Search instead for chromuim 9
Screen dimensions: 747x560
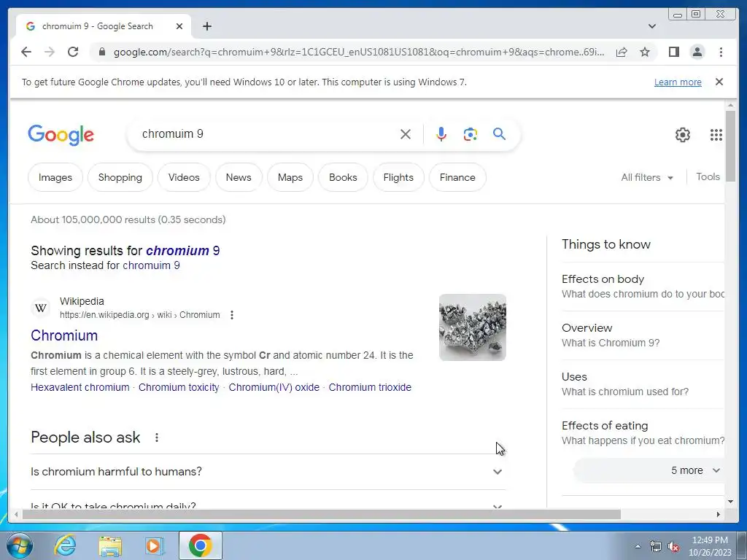pos(151,265)
